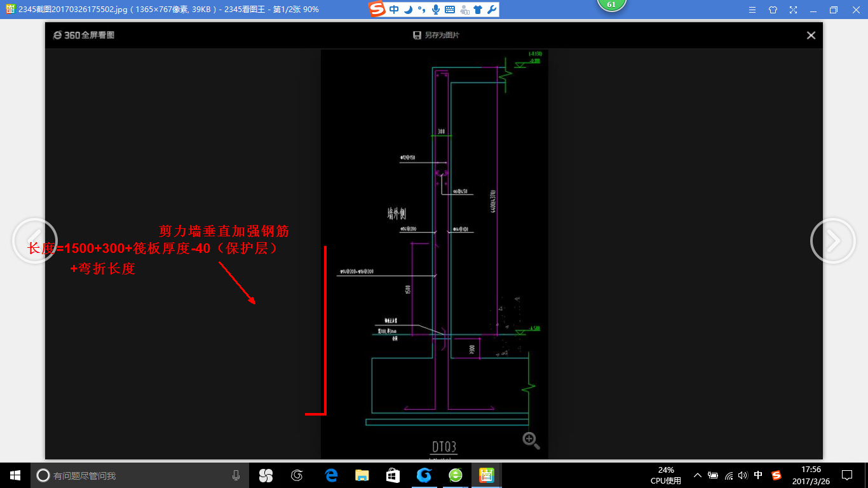Image resolution: width=868 pixels, height=488 pixels.
Task: Open File Explorer from taskbar
Action: (x=362, y=475)
